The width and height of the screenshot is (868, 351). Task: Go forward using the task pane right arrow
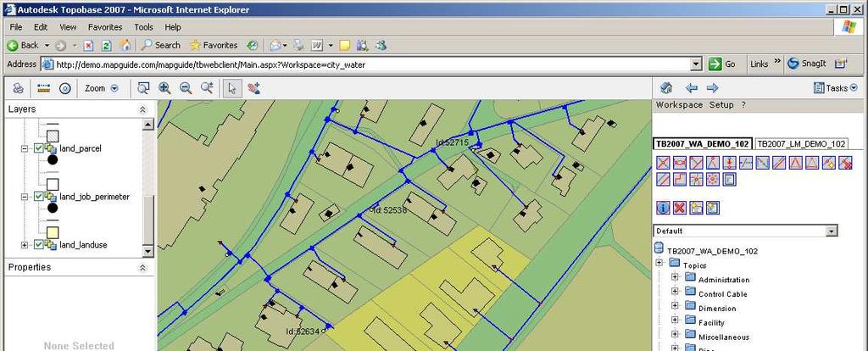[x=712, y=88]
